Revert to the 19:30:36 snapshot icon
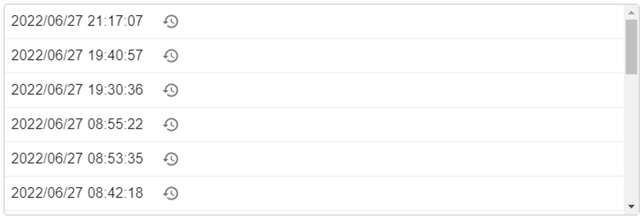Screen dimensions: 644x218 tap(170, 90)
